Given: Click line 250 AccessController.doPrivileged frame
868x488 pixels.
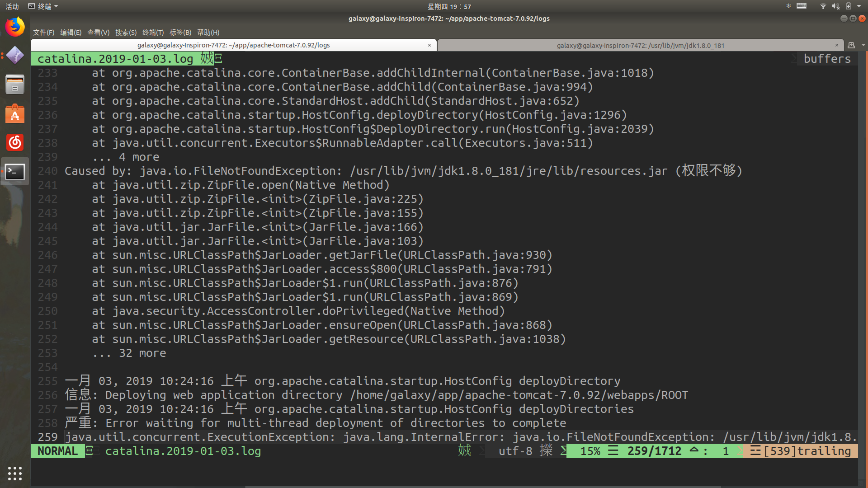Looking at the screenshot, I should (298, 311).
